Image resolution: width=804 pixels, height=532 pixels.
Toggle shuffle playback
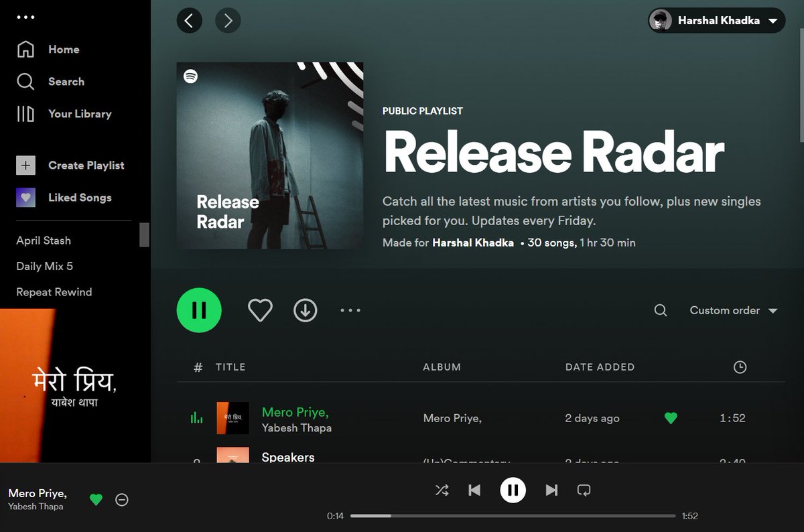click(x=442, y=490)
